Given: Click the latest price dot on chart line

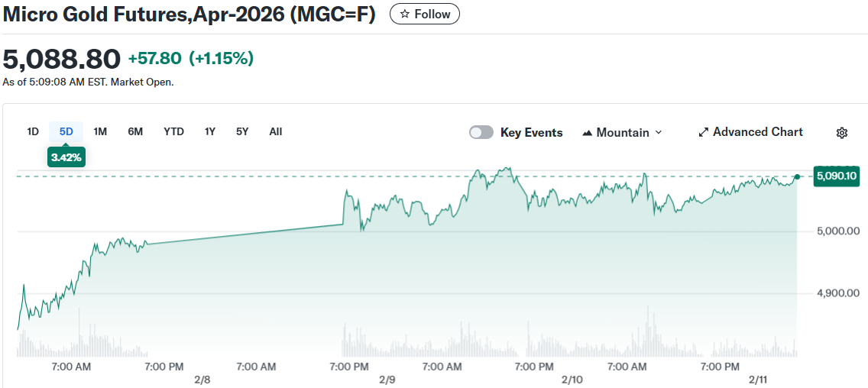Looking at the screenshot, I should coord(797,176).
